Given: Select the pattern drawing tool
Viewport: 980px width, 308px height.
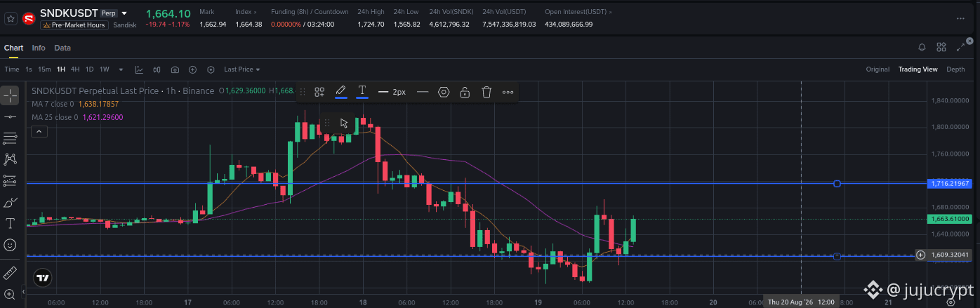Looking at the screenshot, I should 10,159.
